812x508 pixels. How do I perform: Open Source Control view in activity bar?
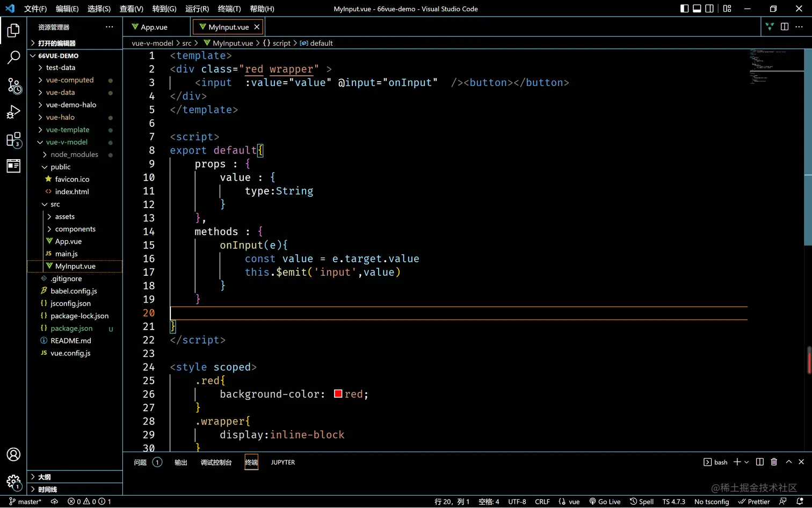click(x=13, y=85)
